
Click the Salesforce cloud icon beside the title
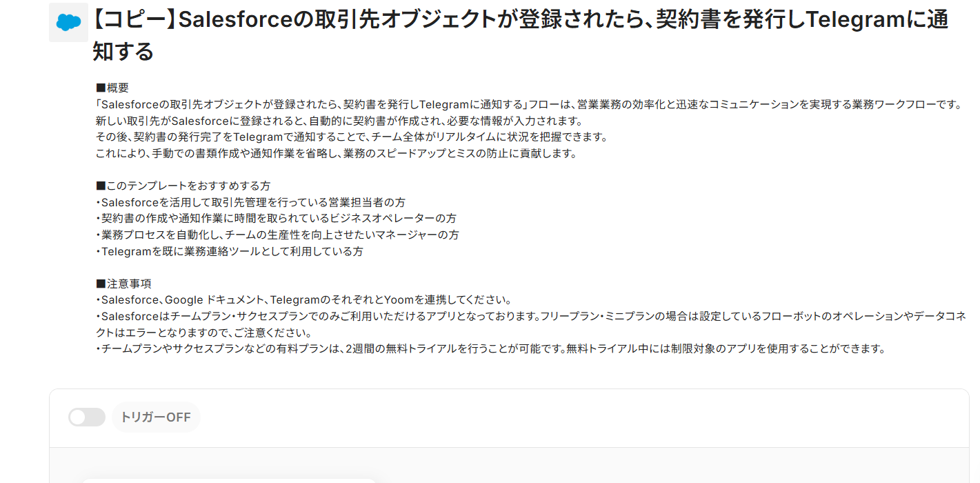pyautogui.click(x=68, y=23)
